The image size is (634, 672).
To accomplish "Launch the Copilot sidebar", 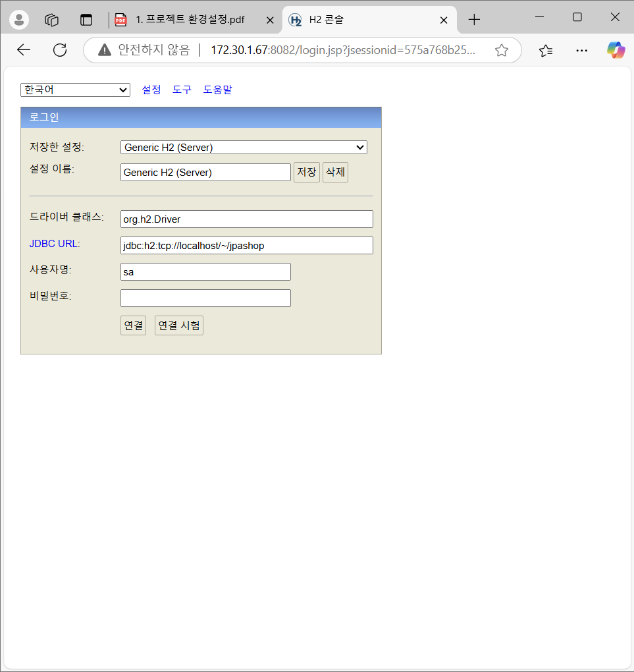I will coord(616,50).
